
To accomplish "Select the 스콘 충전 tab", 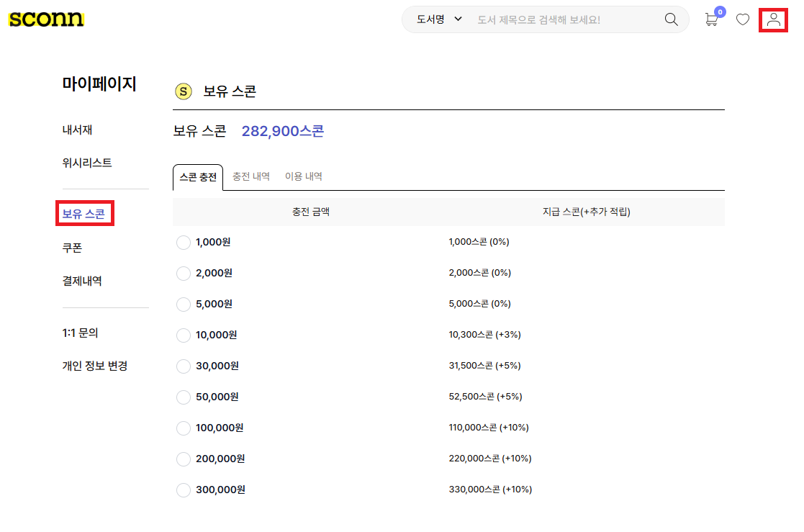I will [x=198, y=177].
